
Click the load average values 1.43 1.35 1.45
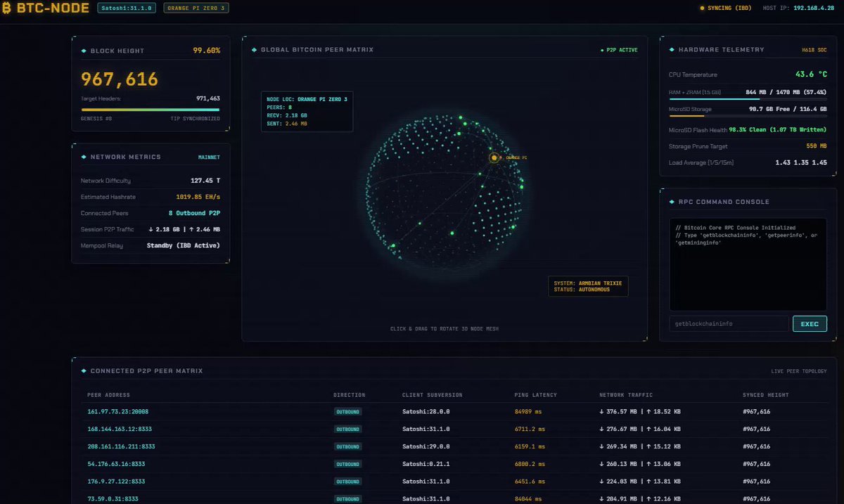click(801, 162)
